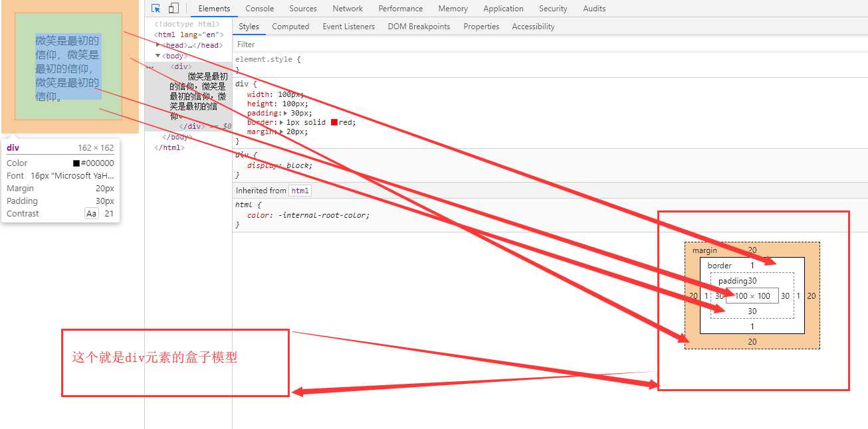Open the red border color swatch
The image size is (868, 429).
click(334, 122)
